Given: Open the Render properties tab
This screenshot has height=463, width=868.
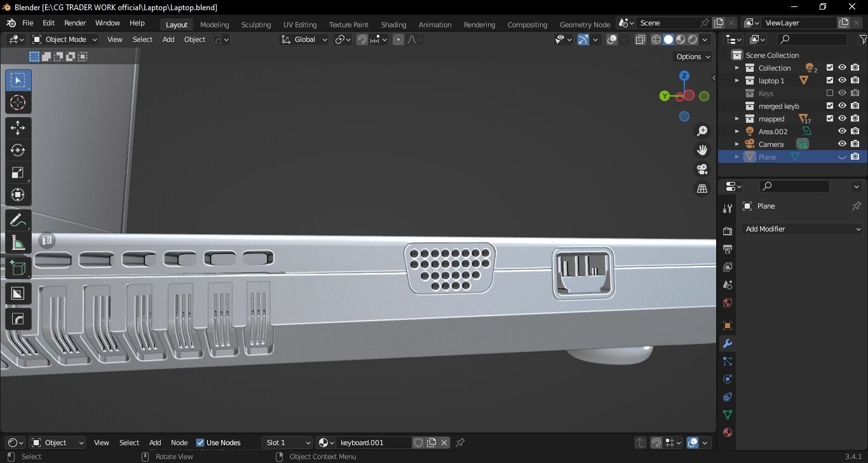Looking at the screenshot, I should click(x=728, y=231).
